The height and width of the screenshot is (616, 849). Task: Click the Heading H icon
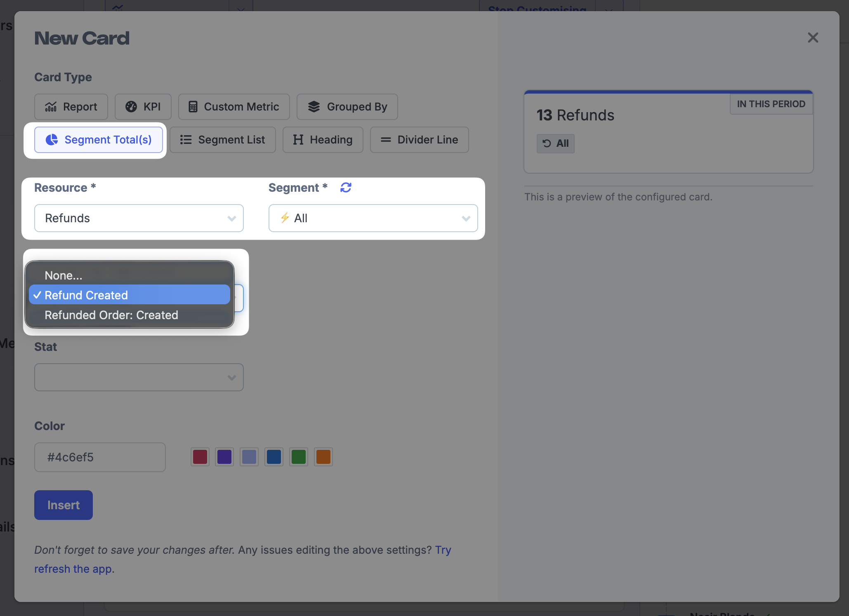(298, 140)
